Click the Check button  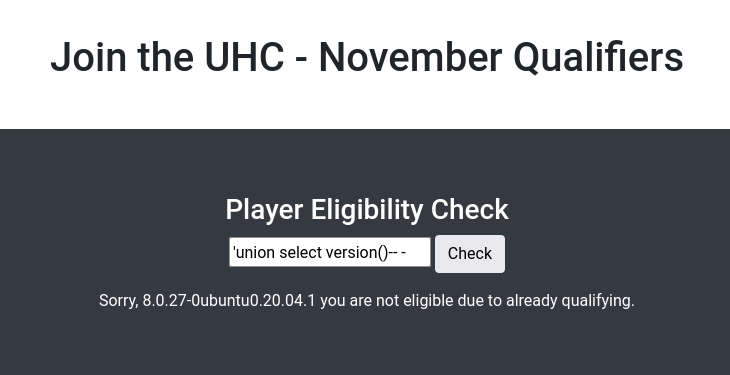pos(470,254)
